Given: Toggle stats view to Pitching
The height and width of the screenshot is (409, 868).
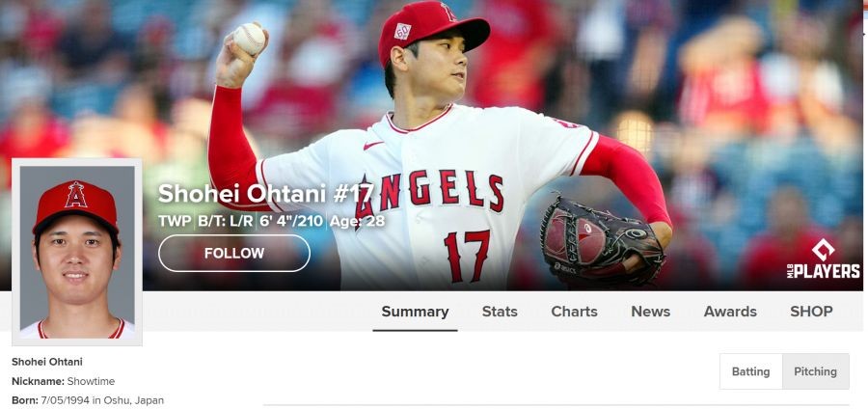Looking at the screenshot, I should (815, 371).
